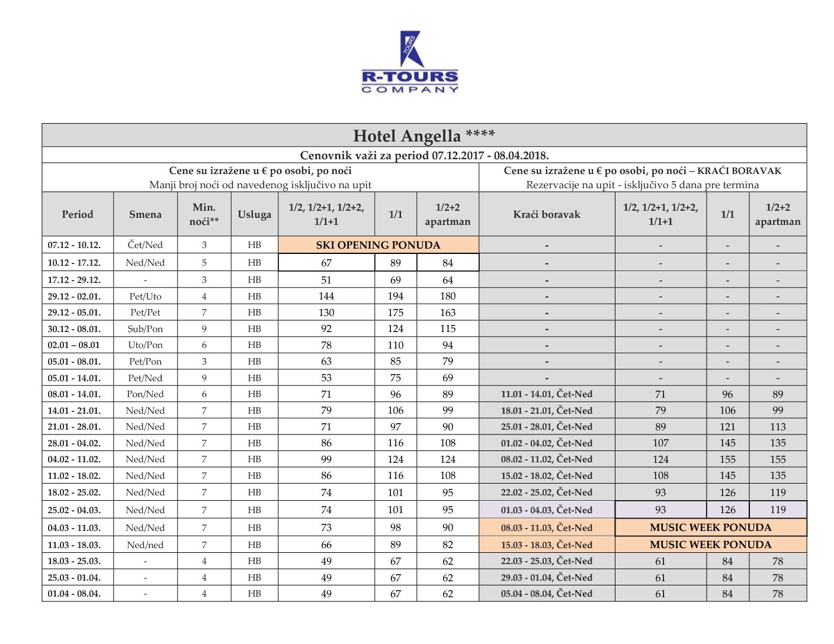Click the 01.02 - 04.02, Čet-Ned cell
Image resolution: width=834 pixels, height=644 pixels.
(547, 443)
